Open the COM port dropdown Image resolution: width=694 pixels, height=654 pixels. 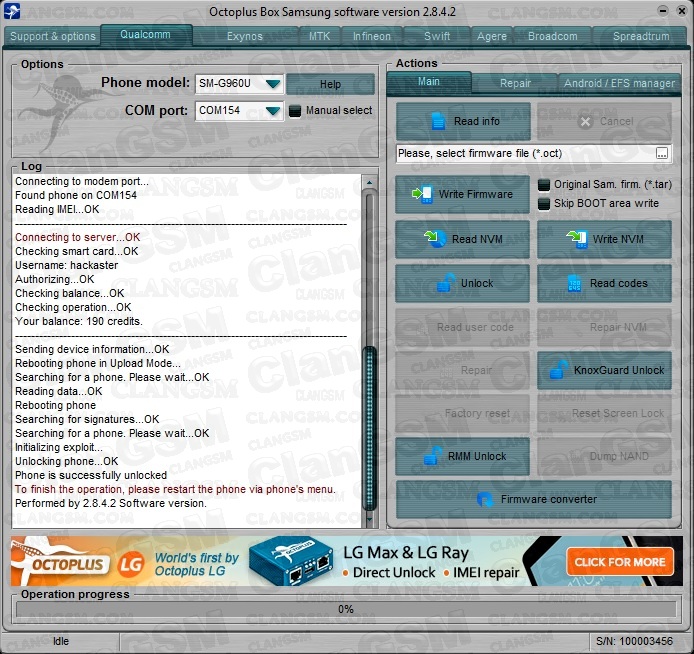(x=273, y=111)
